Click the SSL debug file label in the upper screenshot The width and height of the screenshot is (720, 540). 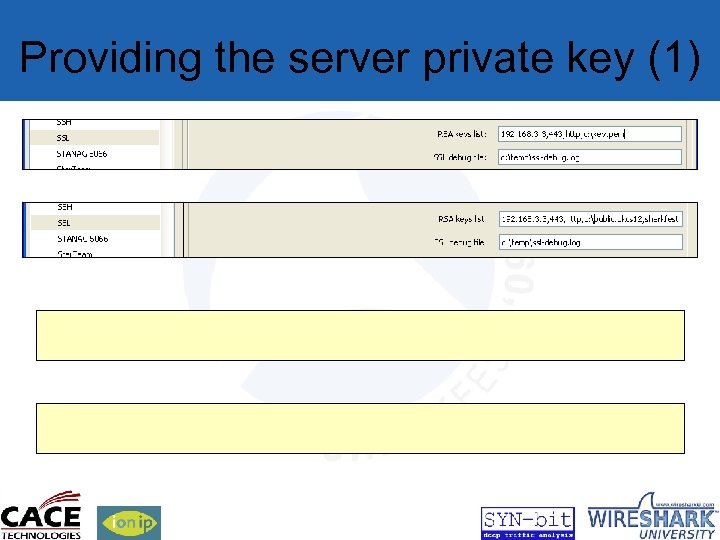tap(460, 157)
